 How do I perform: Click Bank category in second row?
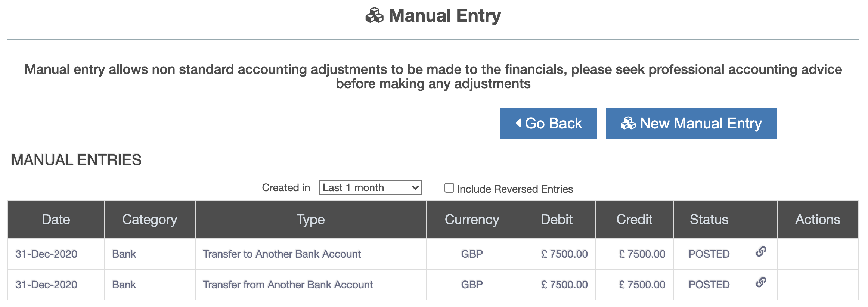[124, 285]
